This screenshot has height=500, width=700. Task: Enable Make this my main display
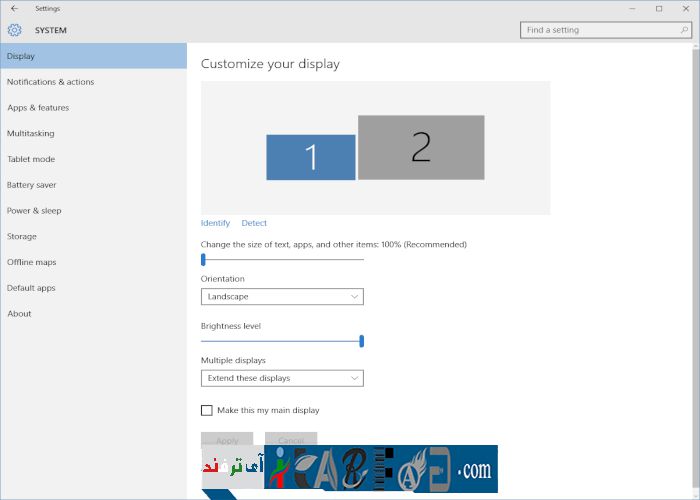(207, 410)
